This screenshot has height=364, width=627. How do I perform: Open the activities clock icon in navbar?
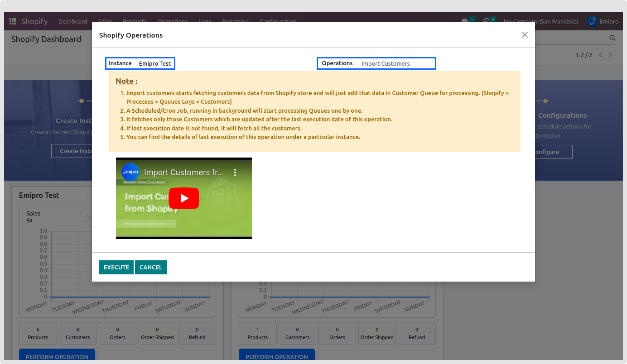[x=486, y=21]
